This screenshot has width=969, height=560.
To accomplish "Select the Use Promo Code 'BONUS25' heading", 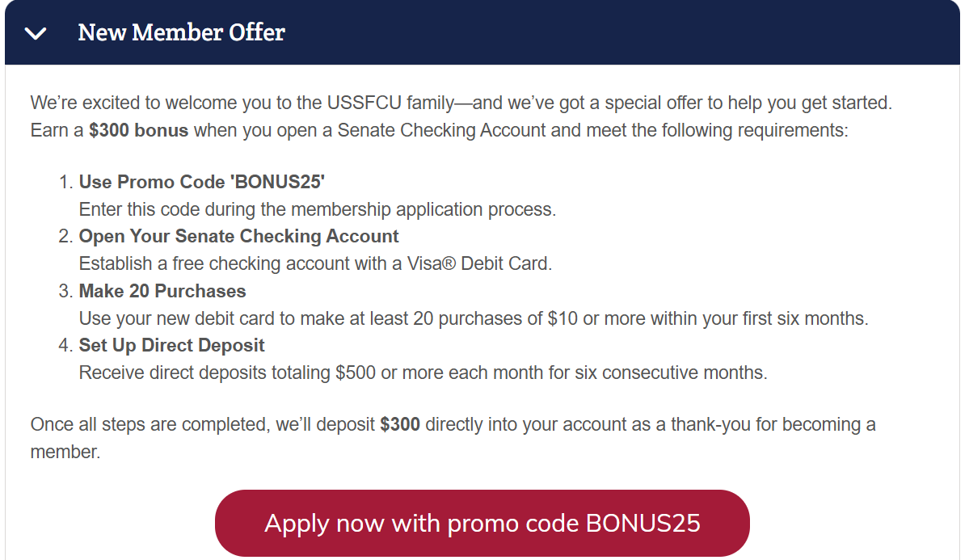I will (201, 182).
